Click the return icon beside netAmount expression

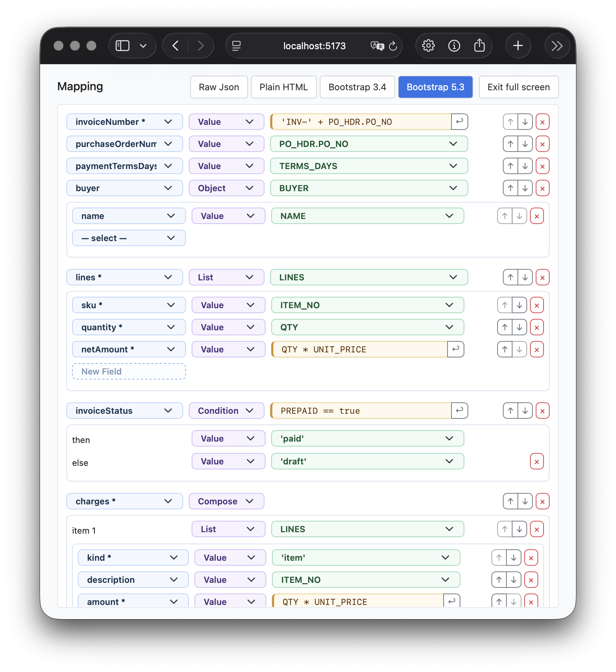click(455, 349)
